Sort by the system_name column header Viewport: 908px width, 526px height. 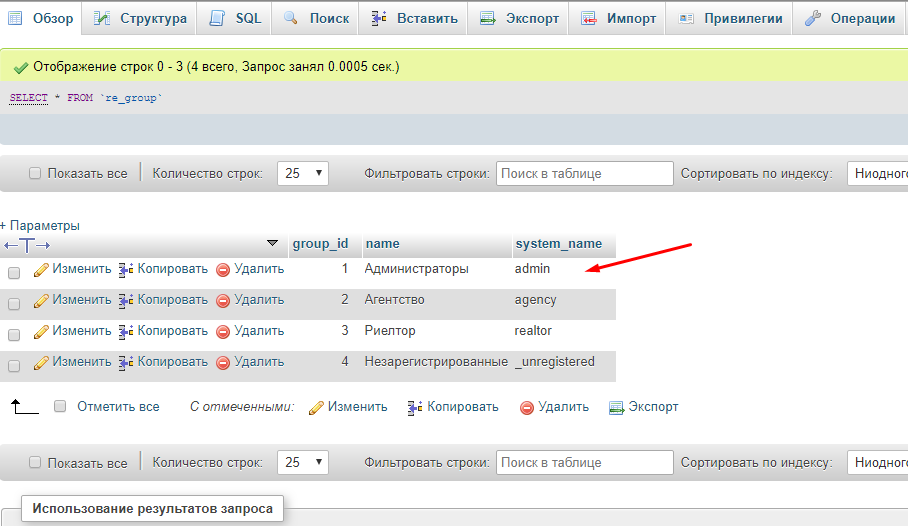click(558, 244)
